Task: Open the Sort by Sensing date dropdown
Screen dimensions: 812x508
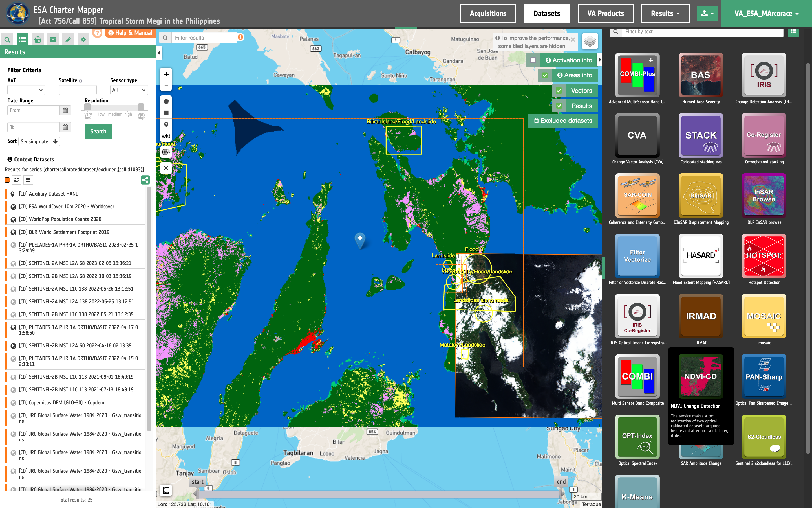Action: pyautogui.click(x=34, y=141)
